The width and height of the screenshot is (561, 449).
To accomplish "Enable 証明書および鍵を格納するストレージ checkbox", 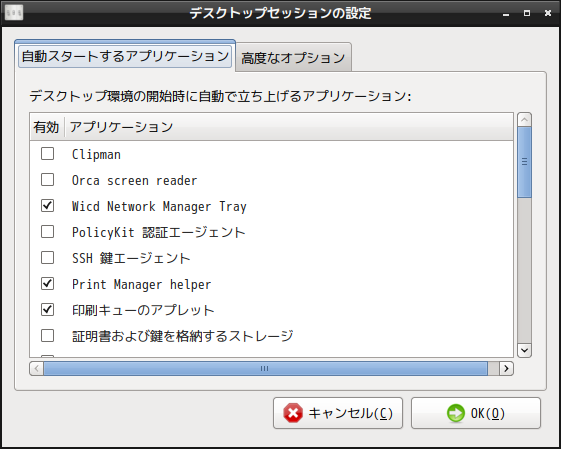I will pos(48,336).
